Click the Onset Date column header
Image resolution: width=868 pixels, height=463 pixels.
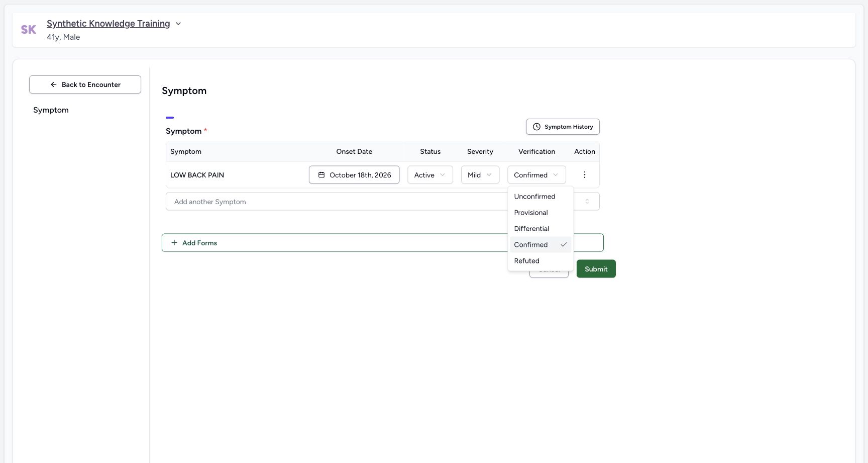coord(354,151)
